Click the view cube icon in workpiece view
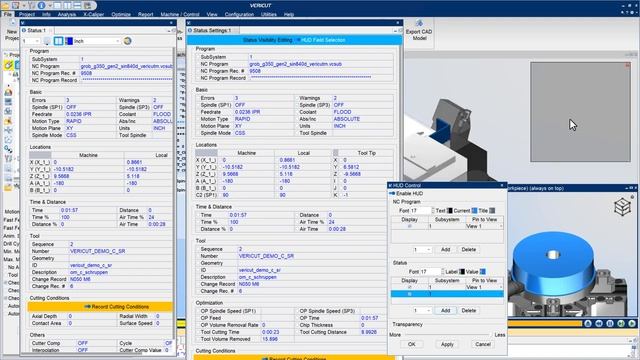This screenshot has width=640, height=360. 622,207
